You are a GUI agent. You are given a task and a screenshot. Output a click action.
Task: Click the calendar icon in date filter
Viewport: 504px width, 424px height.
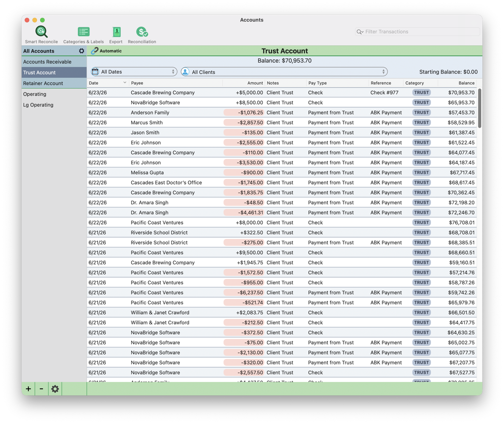pos(95,72)
